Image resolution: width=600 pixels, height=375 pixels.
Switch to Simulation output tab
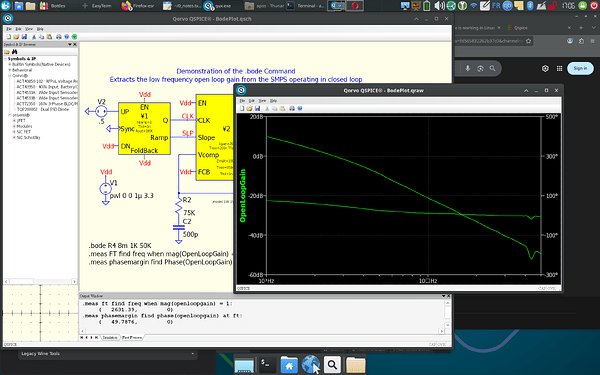point(110,338)
